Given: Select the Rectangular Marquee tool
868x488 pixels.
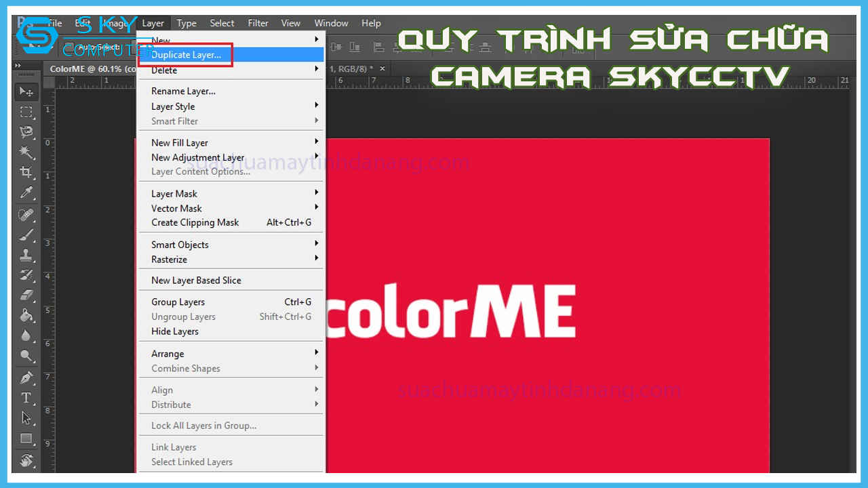Looking at the screenshot, I should coord(26,112).
